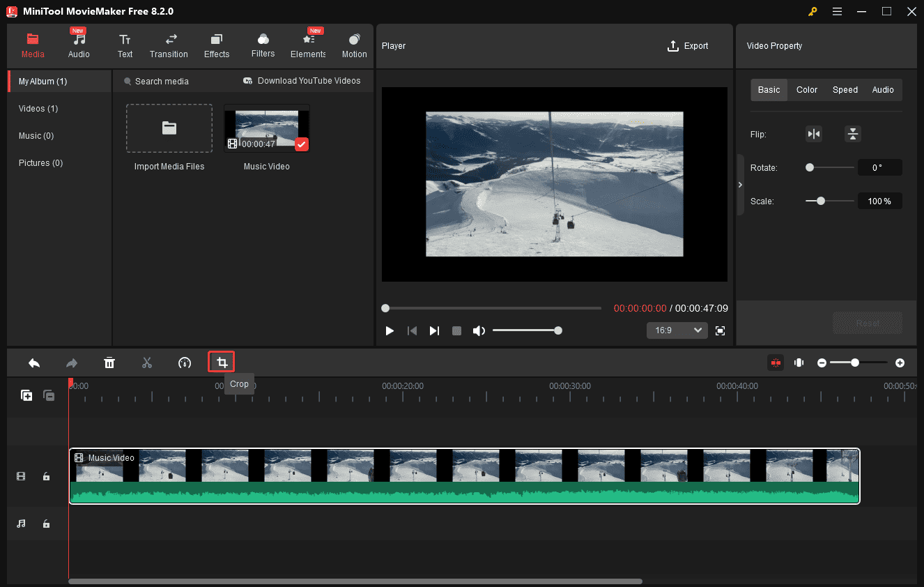Image resolution: width=924 pixels, height=587 pixels.
Task: Open the Transition tab
Action: (169, 46)
